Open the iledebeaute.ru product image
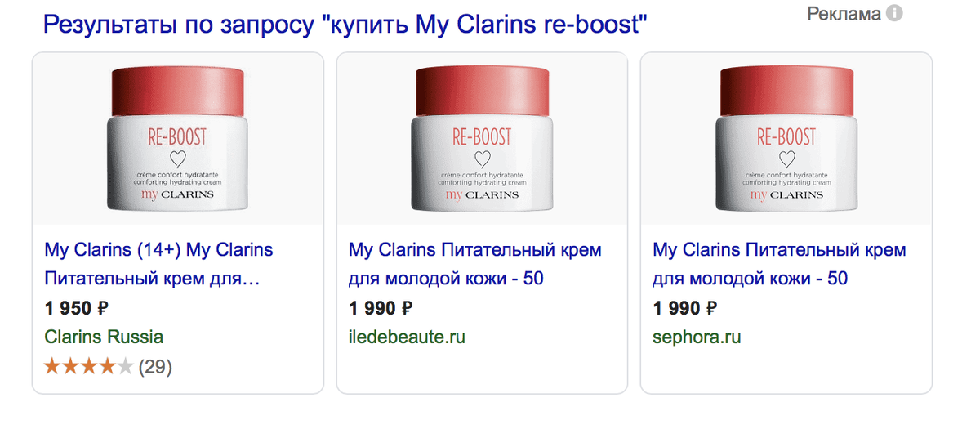The height and width of the screenshot is (429, 980). point(482,139)
